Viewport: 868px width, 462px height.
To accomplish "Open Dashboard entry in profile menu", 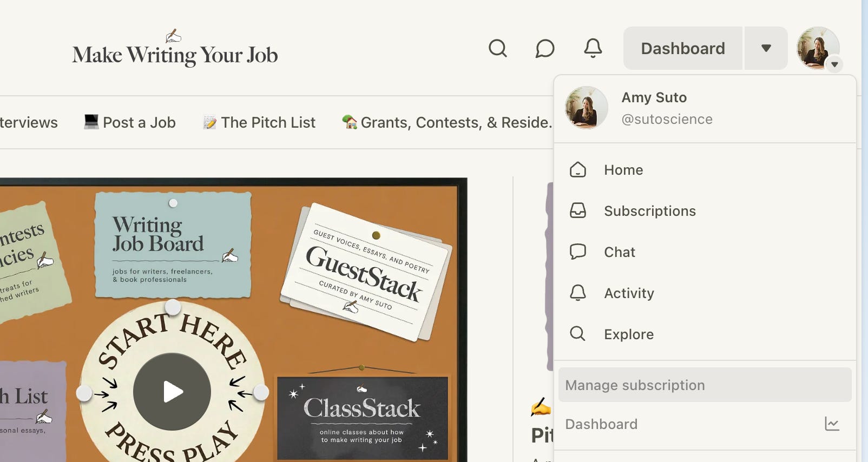I will click(705, 424).
